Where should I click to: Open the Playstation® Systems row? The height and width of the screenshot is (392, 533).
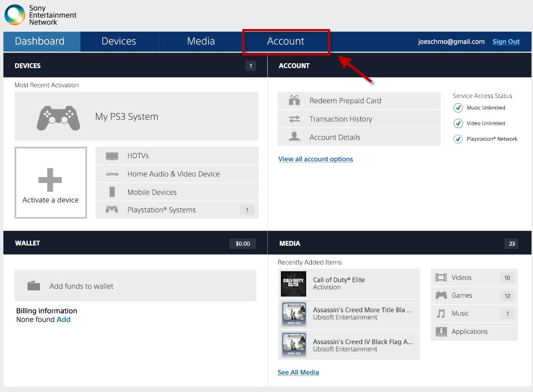click(177, 210)
